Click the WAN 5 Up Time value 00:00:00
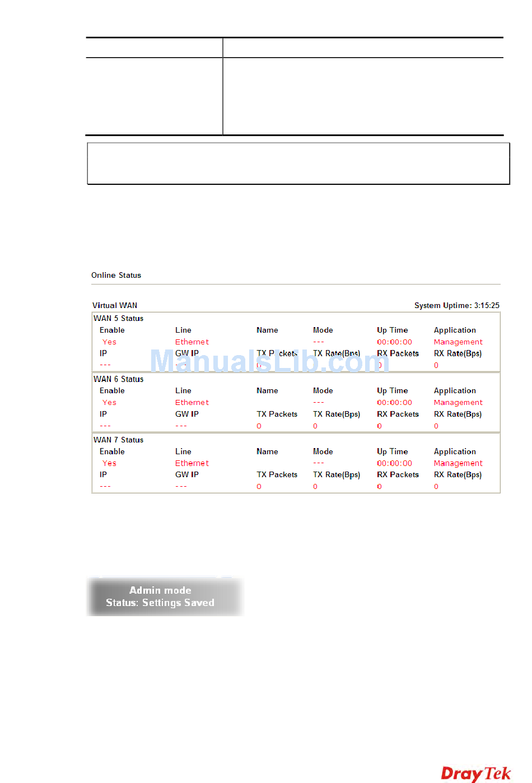Viewport: 532px width, 783px height. click(394, 342)
